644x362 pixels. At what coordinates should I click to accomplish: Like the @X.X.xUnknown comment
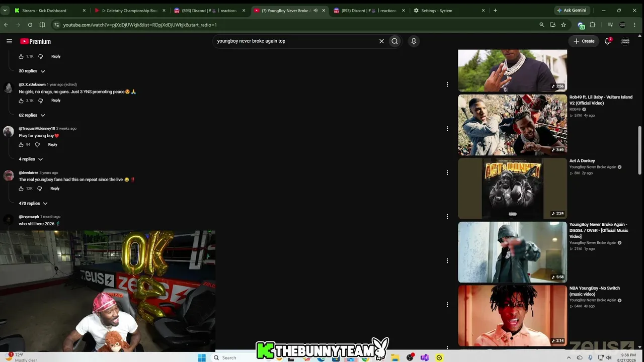point(21,101)
